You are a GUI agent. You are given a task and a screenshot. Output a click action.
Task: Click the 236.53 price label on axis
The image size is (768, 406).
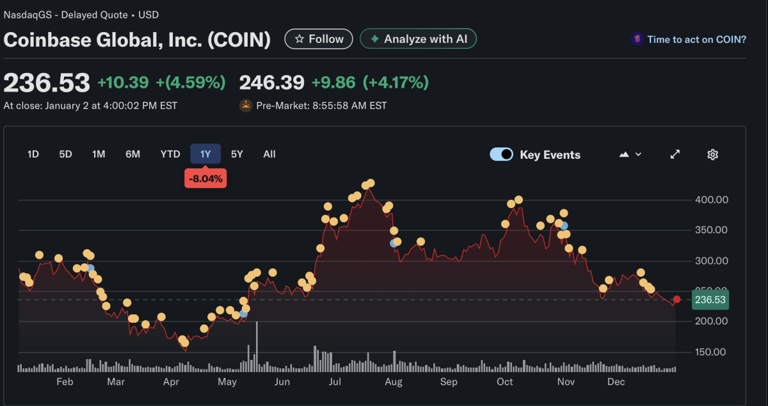click(710, 300)
